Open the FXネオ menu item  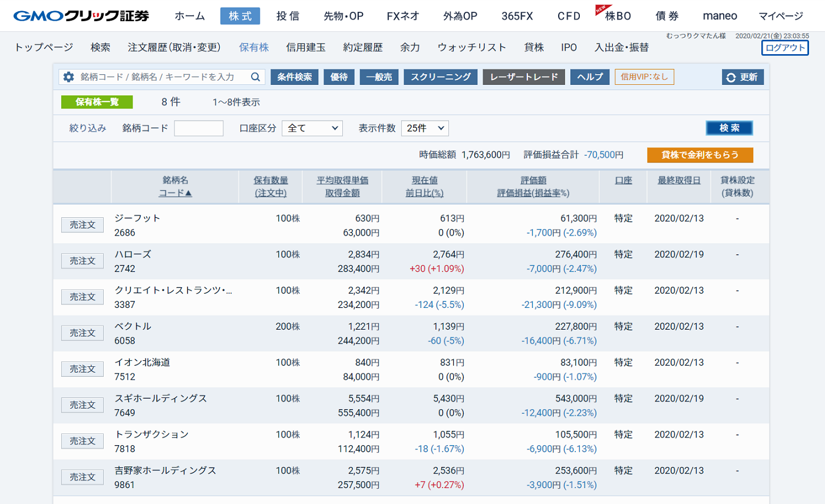pyautogui.click(x=403, y=16)
